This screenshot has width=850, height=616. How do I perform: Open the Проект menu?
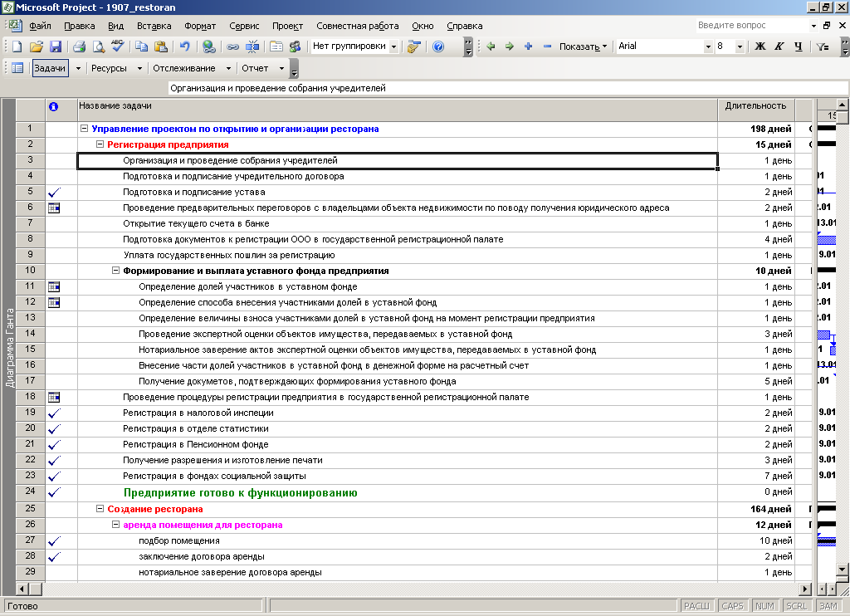pyautogui.click(x=287, y=26)
